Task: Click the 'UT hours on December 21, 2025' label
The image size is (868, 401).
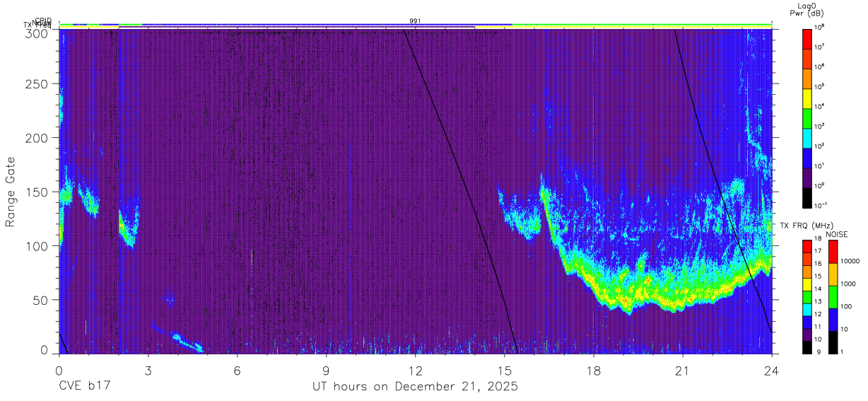Action: point(416,387)
